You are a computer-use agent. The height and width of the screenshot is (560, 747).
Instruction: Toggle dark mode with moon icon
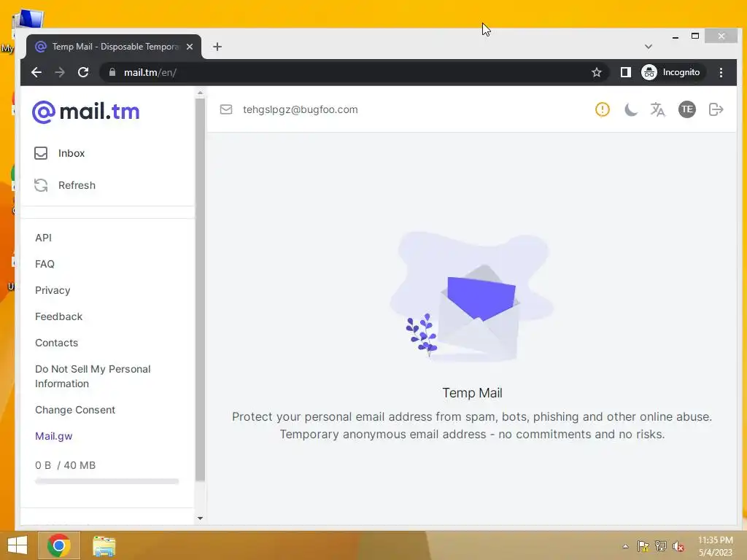(630, 109)
